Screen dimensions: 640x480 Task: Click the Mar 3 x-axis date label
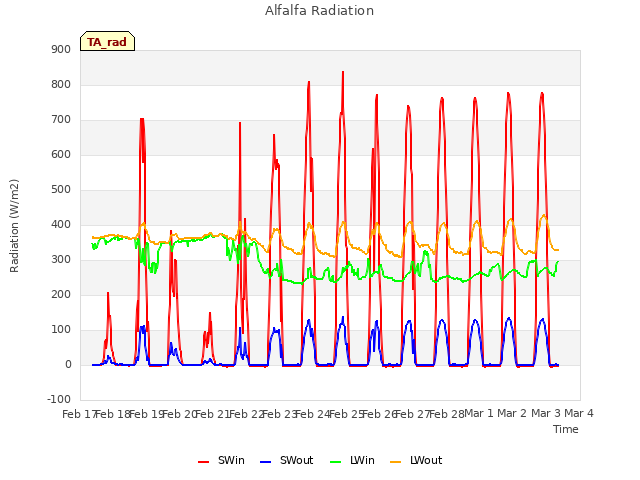546,413
